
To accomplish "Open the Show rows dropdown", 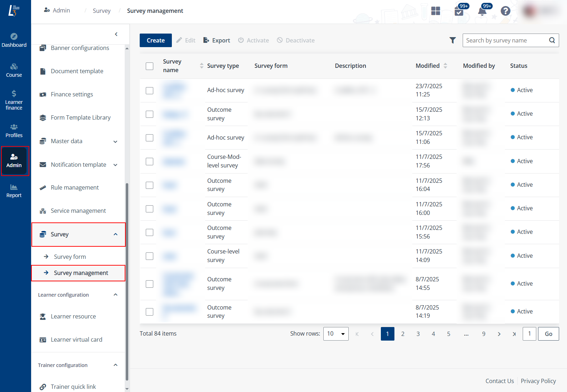I will pyautogui.click(x=335, y=334).
